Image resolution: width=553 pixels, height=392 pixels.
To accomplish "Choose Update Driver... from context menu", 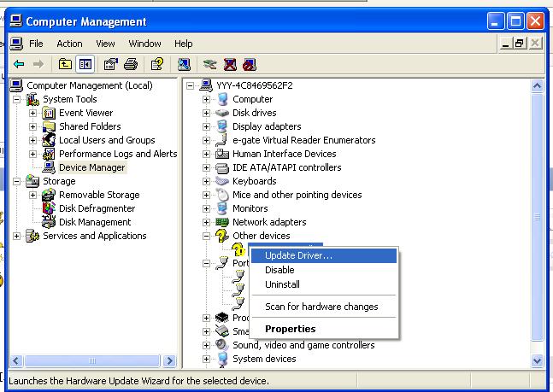I will (x=324, y=255).
